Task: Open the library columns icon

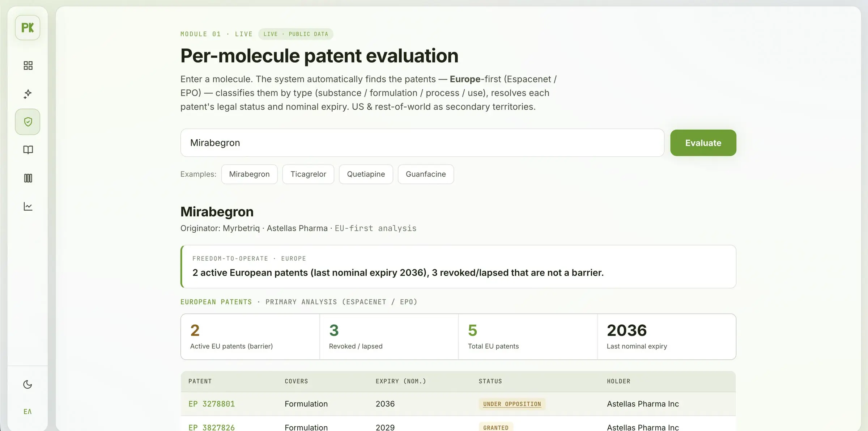Action: (28, 178)
